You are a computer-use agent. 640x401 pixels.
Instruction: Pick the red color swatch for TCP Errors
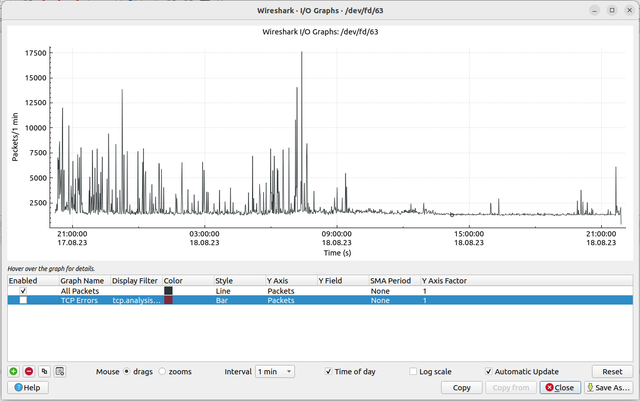tap(168, 300)
